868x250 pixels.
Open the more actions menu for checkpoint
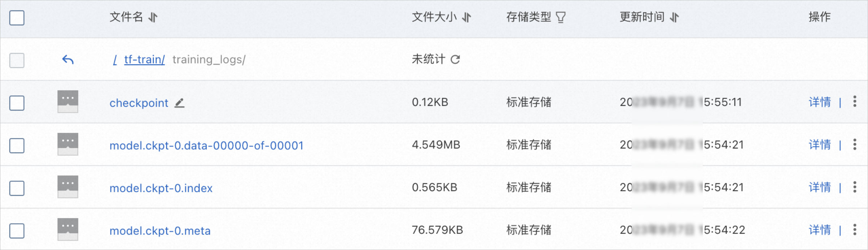[855, 102]
